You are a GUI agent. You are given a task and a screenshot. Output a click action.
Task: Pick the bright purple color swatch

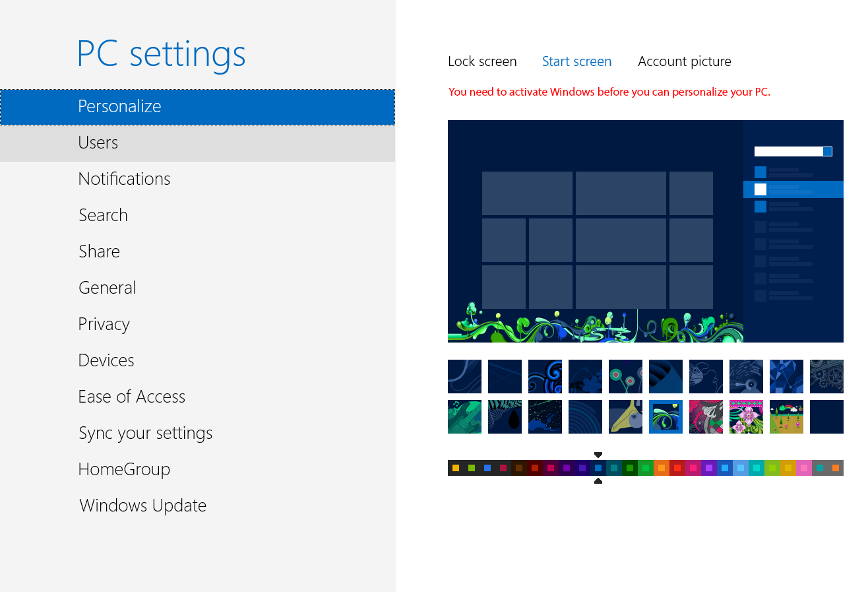click(x=709, y=468)
